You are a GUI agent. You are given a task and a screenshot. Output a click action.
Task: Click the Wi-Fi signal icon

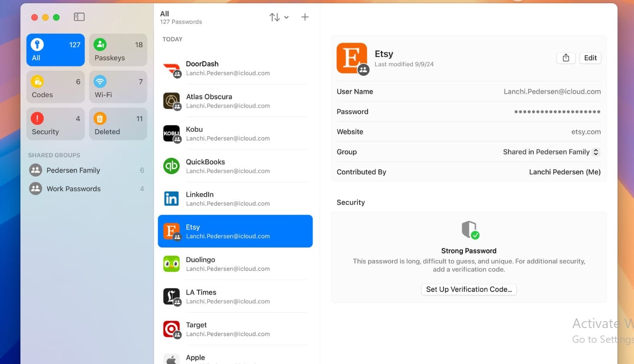(100, 82)
